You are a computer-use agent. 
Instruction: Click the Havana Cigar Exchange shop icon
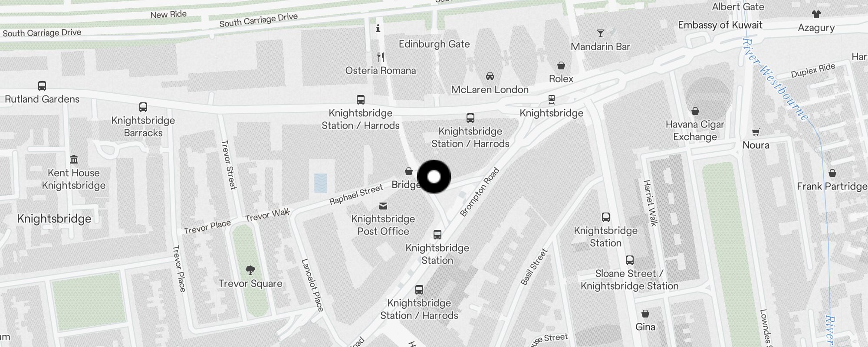click(695, 111)
